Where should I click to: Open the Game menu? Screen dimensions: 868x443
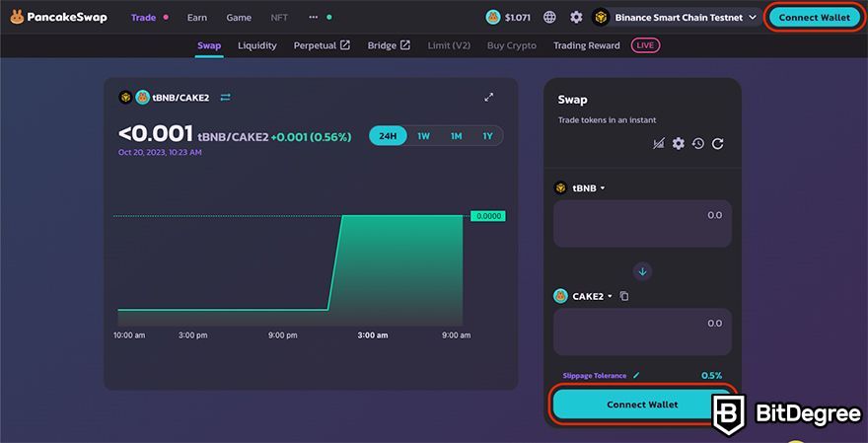[239, 17]
